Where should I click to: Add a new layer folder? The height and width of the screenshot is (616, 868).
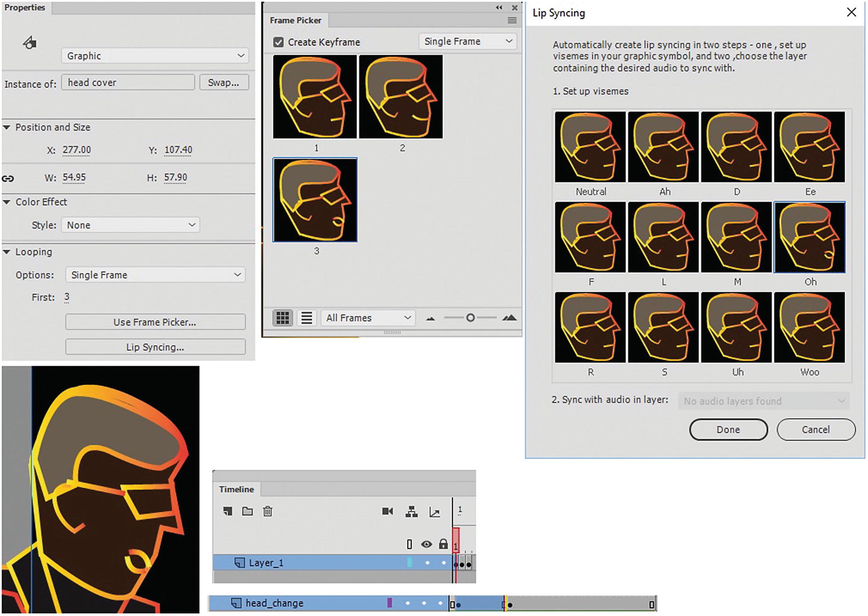(x=247, y=511)
